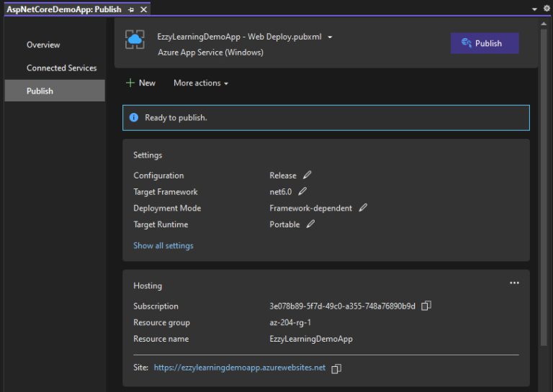The height and width of the screenshot is (392, 553).
Task: Click the green plus New icon
Action: tap(130, 83)
